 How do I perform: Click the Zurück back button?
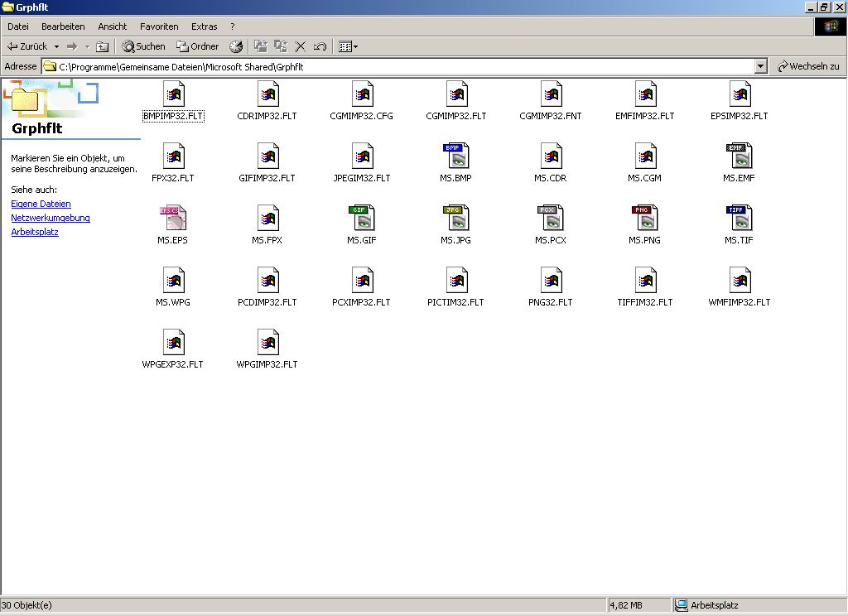[27, 46]
